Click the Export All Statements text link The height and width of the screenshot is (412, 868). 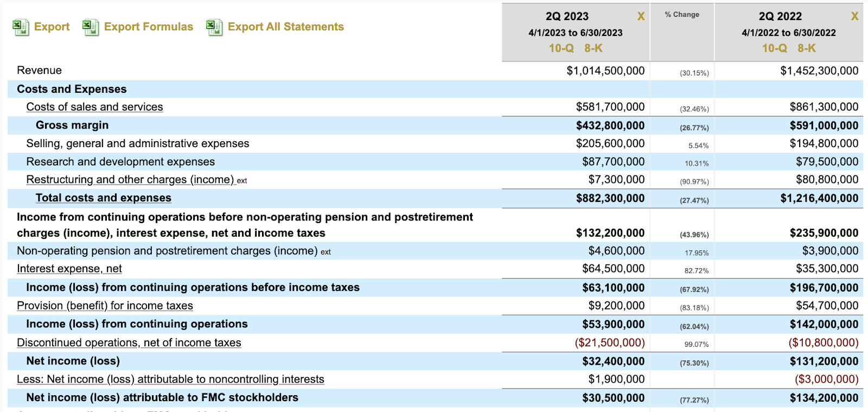click(x=285, y=27)
